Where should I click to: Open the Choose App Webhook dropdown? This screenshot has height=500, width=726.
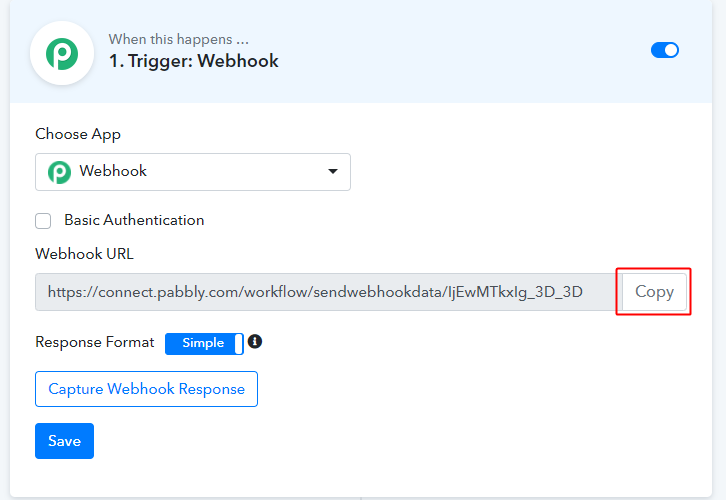(x=193, y=172)
